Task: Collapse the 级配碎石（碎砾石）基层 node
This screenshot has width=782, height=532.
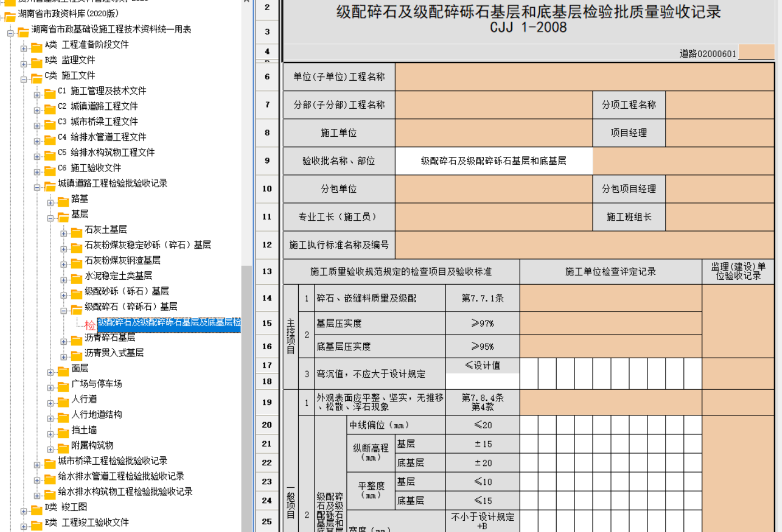Action: pos(64,311)
